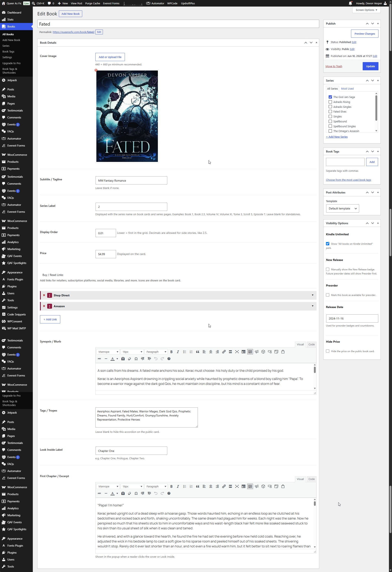Insert a link in the Synopsis editor
This screenshot has width=392, height=572.
[x=224, y=352]
